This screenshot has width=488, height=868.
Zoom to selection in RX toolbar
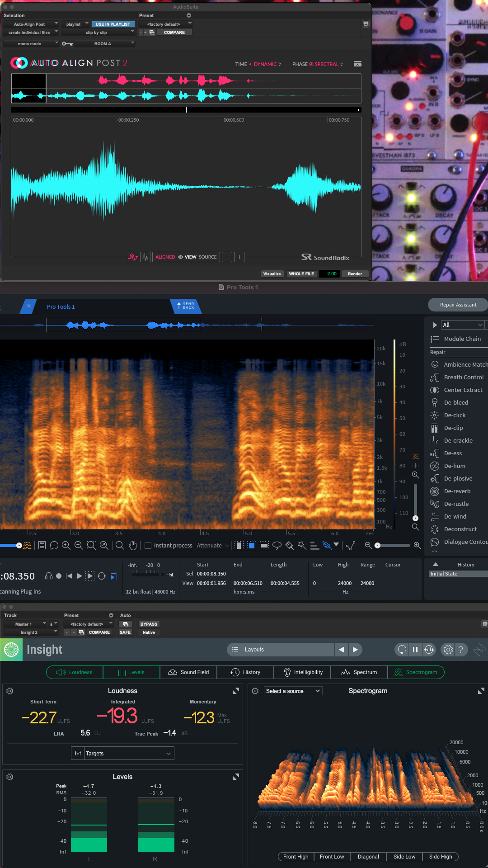[91, 546]
